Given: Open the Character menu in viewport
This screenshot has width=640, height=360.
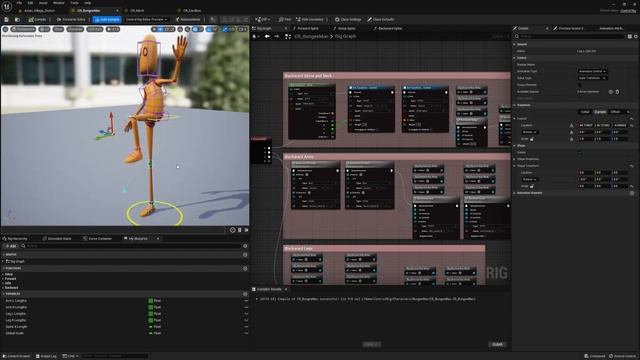Looking at the screenshot, I should (x=75, y=29).
